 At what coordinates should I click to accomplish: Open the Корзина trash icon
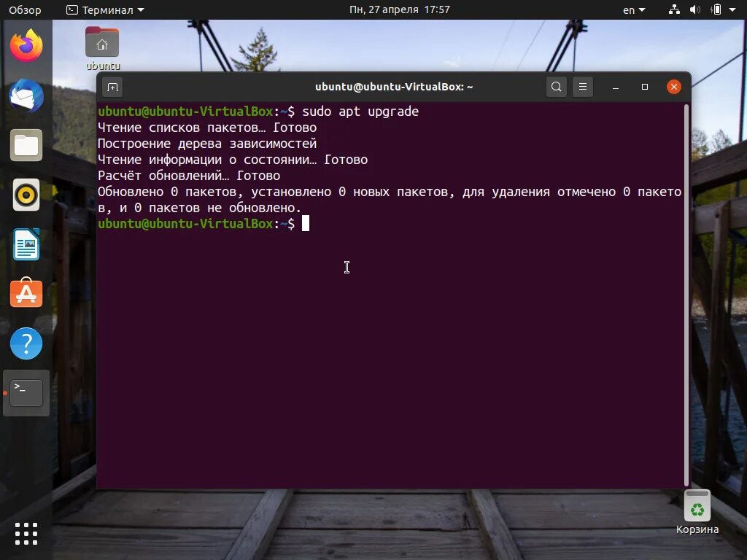[x=697, y=513]
